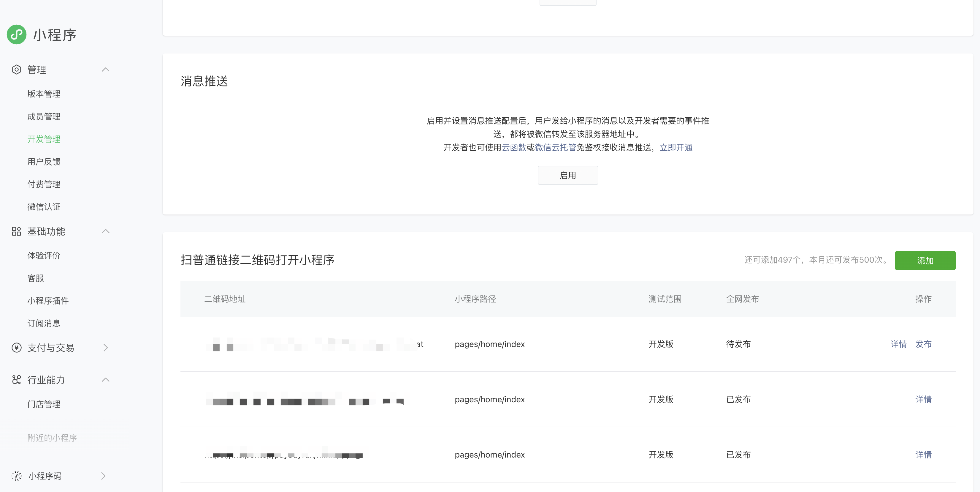This screenshot has height=492, width=980.
Task: Select 订阅消息 in sidebar
Action: [x=44, y=323]
